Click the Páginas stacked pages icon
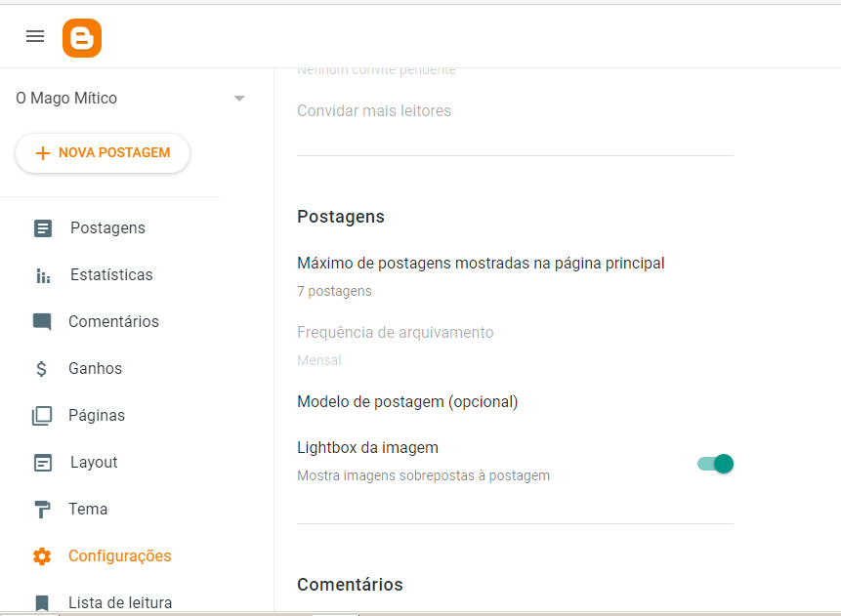This screenshot has height=616, width=841. tap(42, 416)
